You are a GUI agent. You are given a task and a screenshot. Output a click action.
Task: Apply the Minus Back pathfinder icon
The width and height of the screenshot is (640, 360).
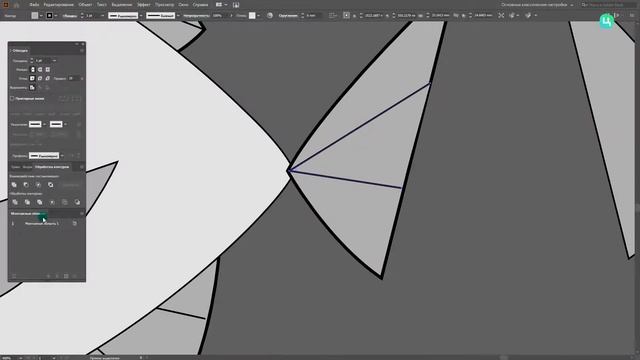click(x=77, y=202)
